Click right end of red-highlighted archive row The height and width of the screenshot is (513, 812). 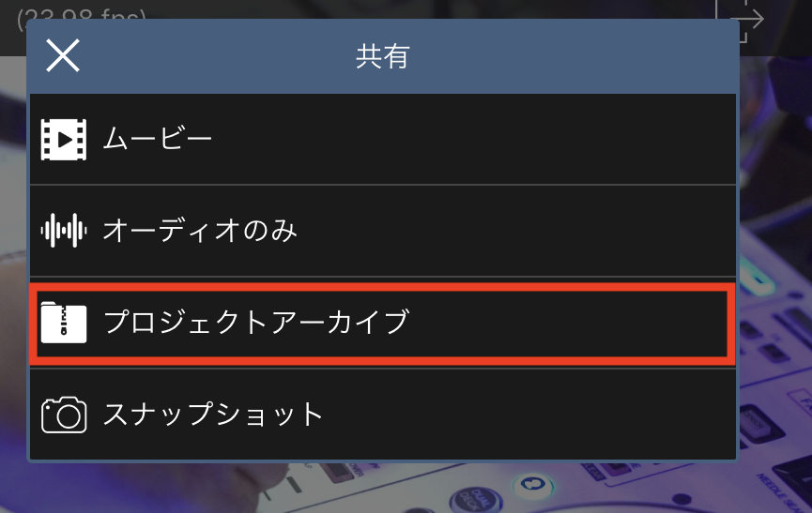[x=695, y=323]
